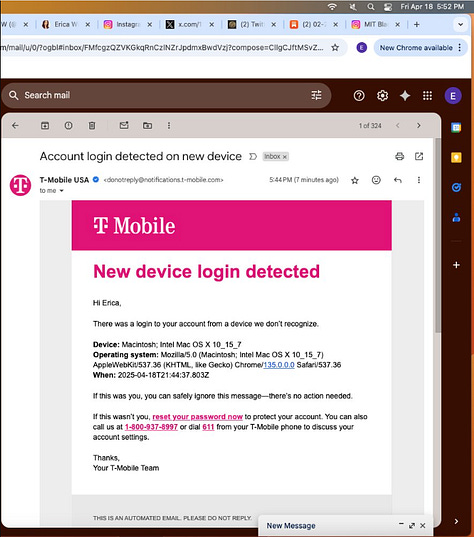Open Gmail support help icon
The image size is (474, 537).
pos(359,96)
